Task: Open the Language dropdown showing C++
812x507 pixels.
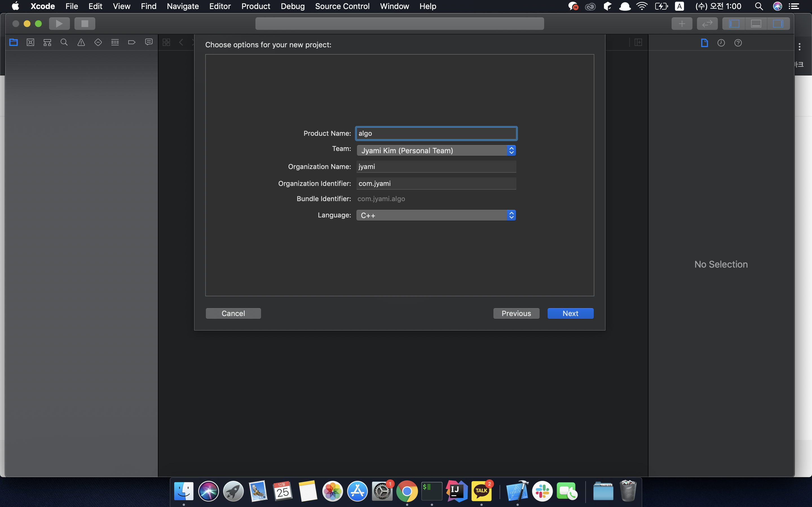Action: point(436,215)
